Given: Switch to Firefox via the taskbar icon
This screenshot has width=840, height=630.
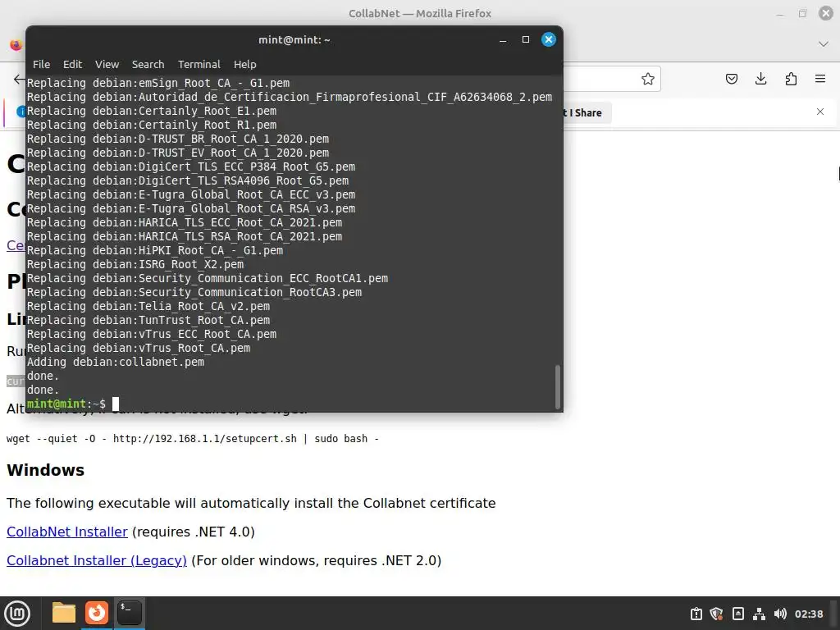Looking at the screenshot, I should pyautogui.click(x=97, y=613).
